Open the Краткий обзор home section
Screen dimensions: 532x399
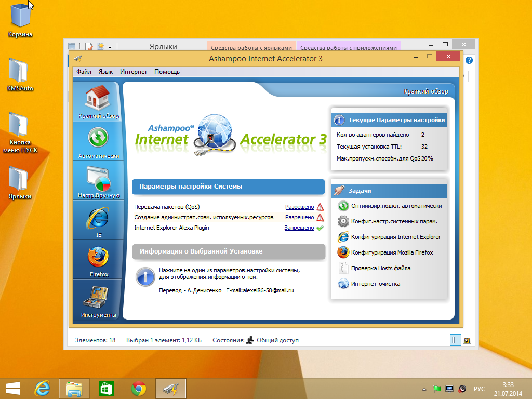[x=98, y=101]
